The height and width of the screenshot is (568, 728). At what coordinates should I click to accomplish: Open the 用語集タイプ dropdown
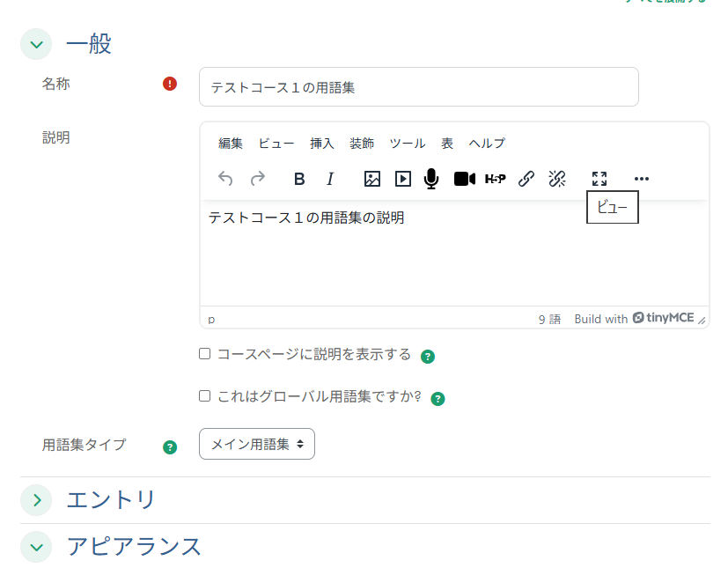[256, 444]
